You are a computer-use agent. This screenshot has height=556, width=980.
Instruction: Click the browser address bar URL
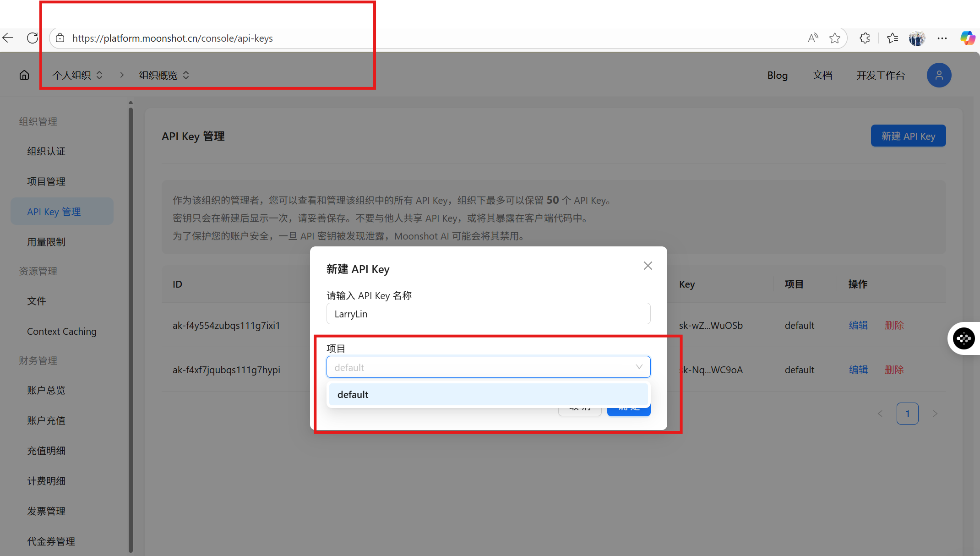[x=172, y=38]
